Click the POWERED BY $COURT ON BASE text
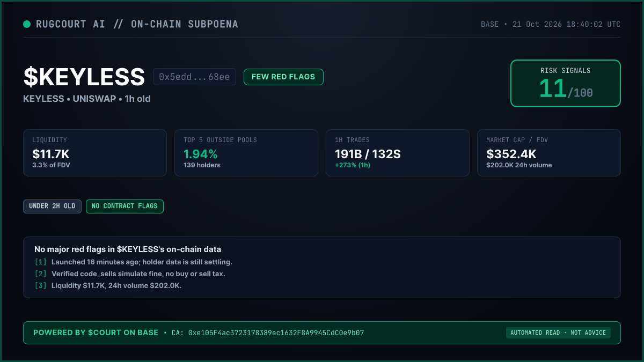 [x=96, y=333]
